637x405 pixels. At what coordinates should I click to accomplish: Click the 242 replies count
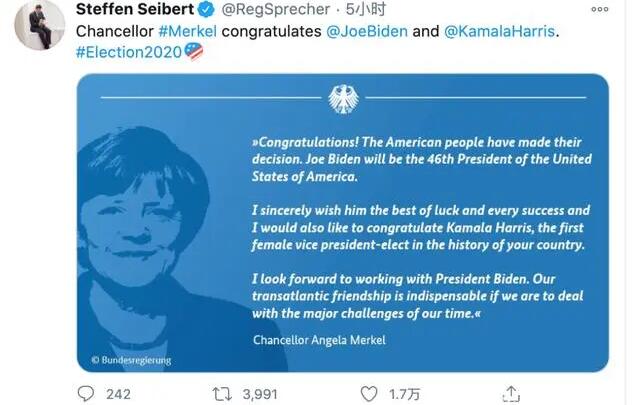click(x=118, y=393)
